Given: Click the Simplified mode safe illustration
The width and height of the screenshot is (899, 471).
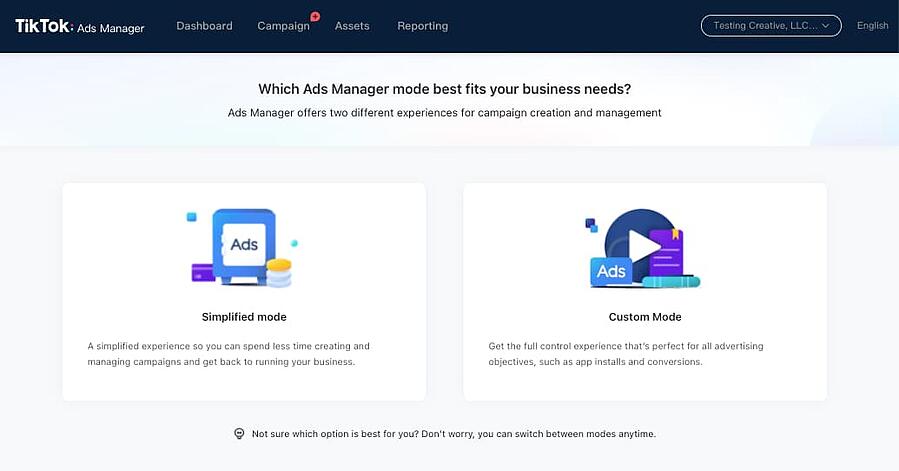Looking at the screenshot, I should (x=243, y=247).
